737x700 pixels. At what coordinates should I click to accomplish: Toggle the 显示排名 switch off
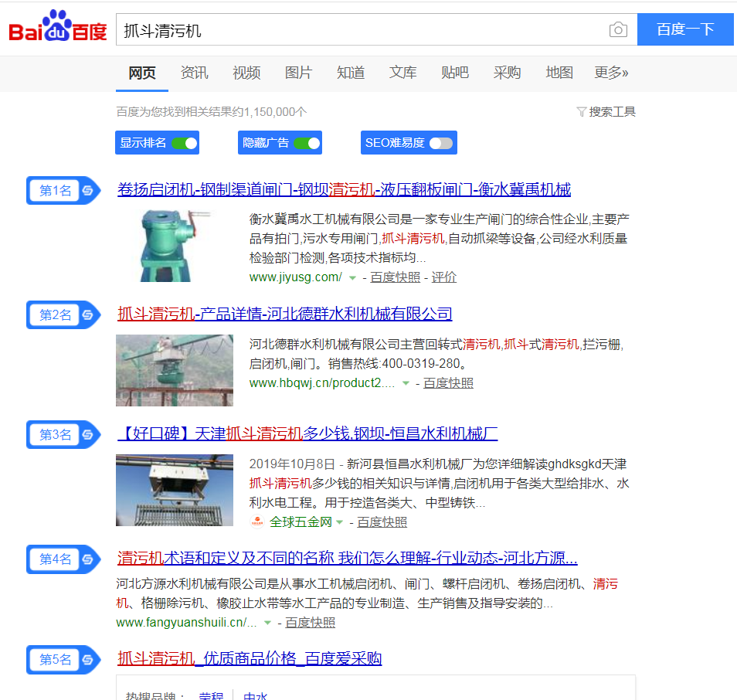click(x=185, y=143)
